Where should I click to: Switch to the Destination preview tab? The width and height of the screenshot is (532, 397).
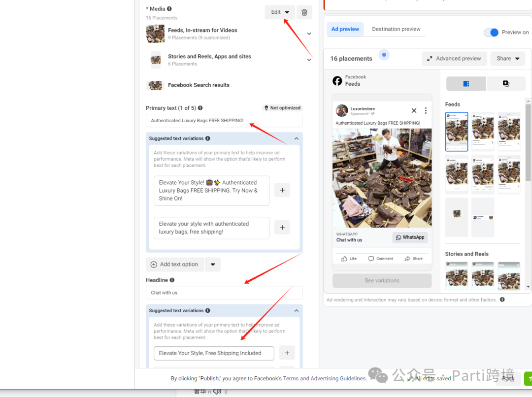pyautogui.click(x=396, y=29)
